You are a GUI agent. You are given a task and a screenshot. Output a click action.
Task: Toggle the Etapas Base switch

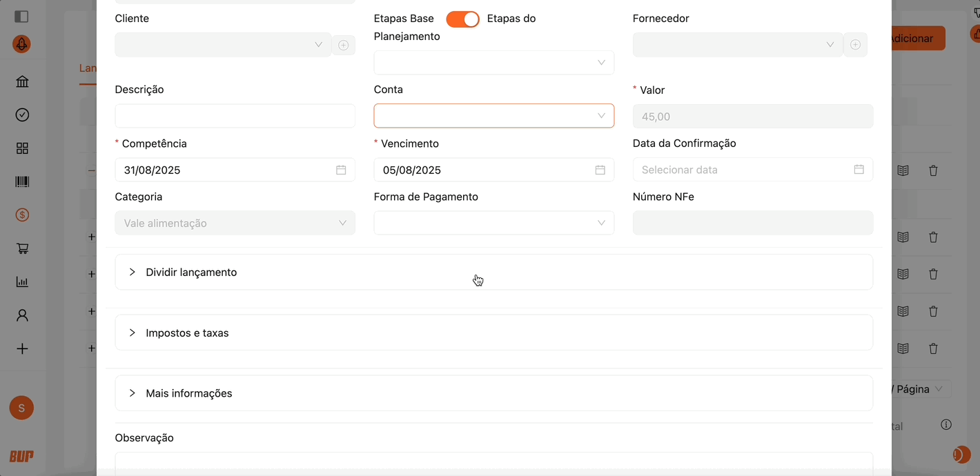[x=462, y=19]
